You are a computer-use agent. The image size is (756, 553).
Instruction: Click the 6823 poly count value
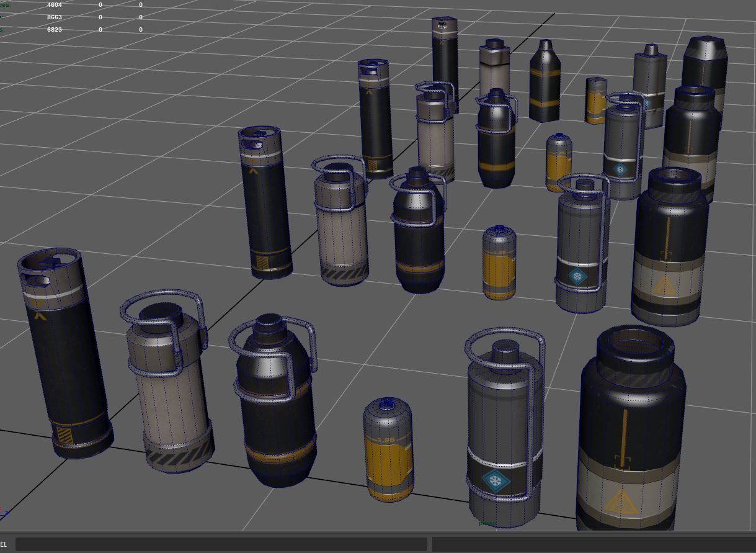55,30
